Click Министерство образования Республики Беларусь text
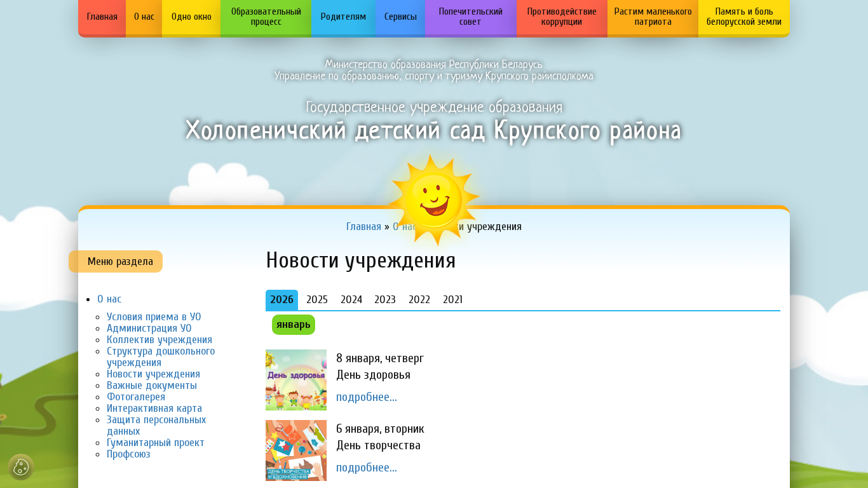 tap(434, 64)
